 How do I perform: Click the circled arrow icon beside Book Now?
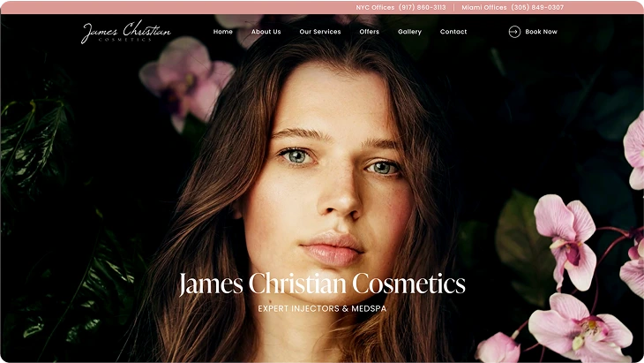514,32
